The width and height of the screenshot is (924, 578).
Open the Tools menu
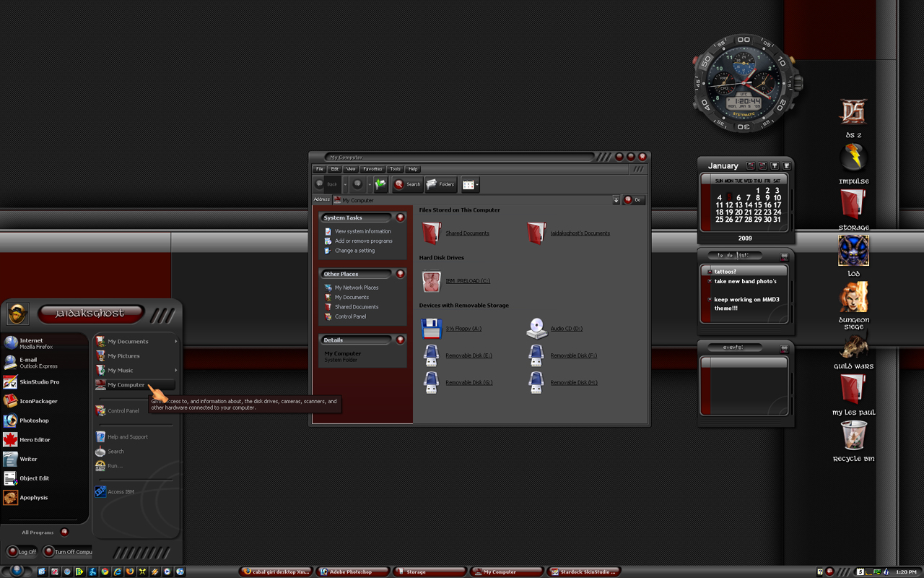coord(395,169)
